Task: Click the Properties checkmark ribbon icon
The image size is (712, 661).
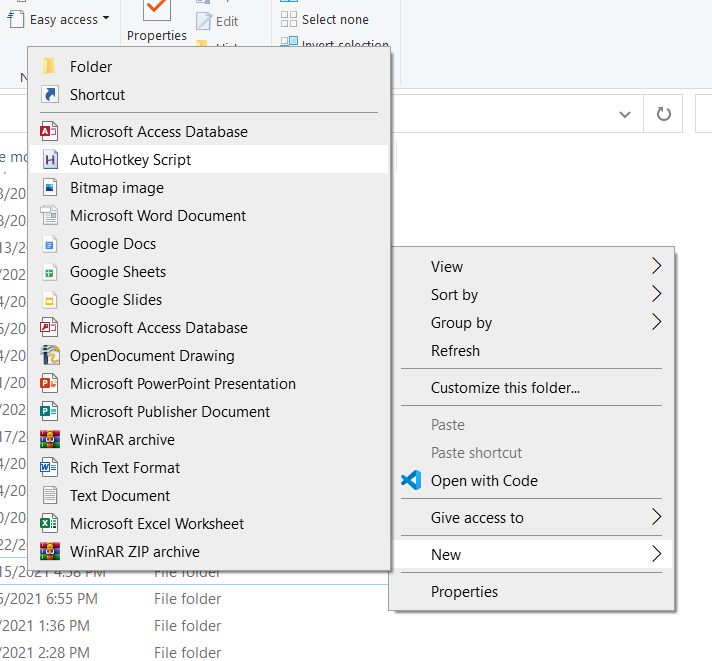Action: point(157,10)
